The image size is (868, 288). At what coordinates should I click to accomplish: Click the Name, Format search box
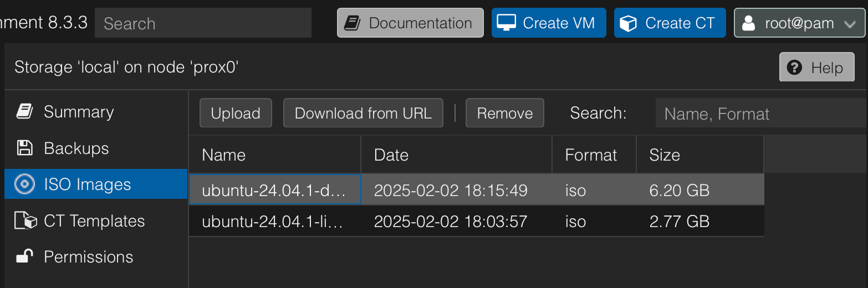760,114
